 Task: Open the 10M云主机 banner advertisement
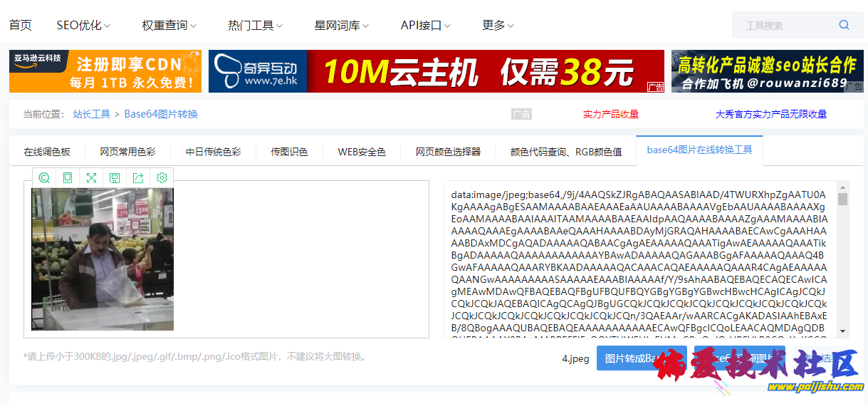point(436,71)
